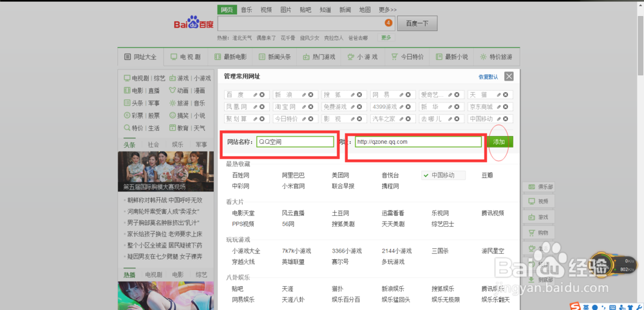The image size is (644, 310).
Task: Edit the 去哪儿 entry
Action: pos(450,119)
